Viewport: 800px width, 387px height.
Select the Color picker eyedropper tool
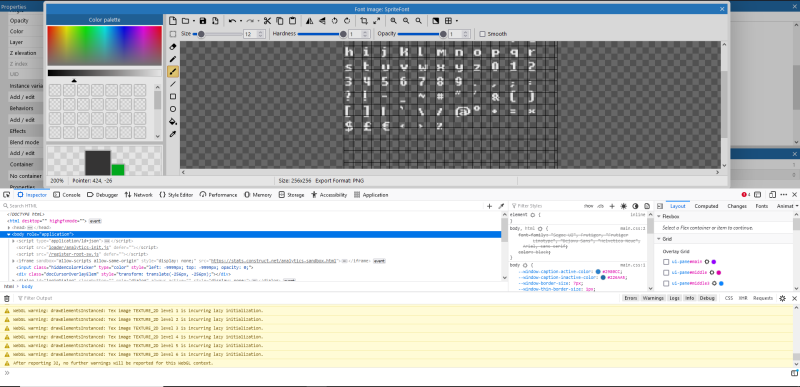pyautogui.click(x=173, y=134)
